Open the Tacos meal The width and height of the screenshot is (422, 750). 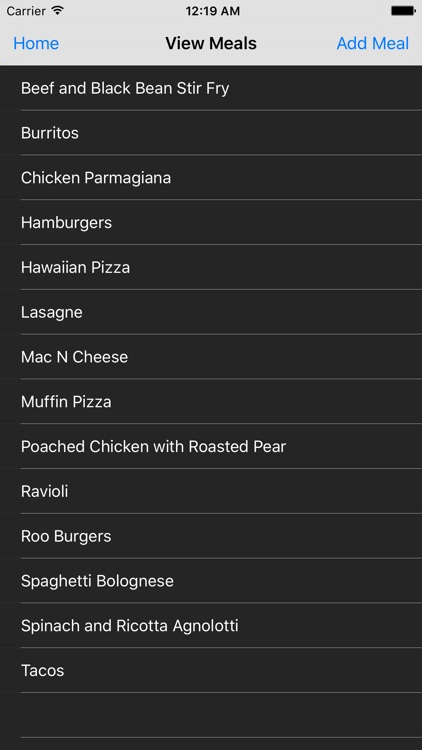[211, 671]
